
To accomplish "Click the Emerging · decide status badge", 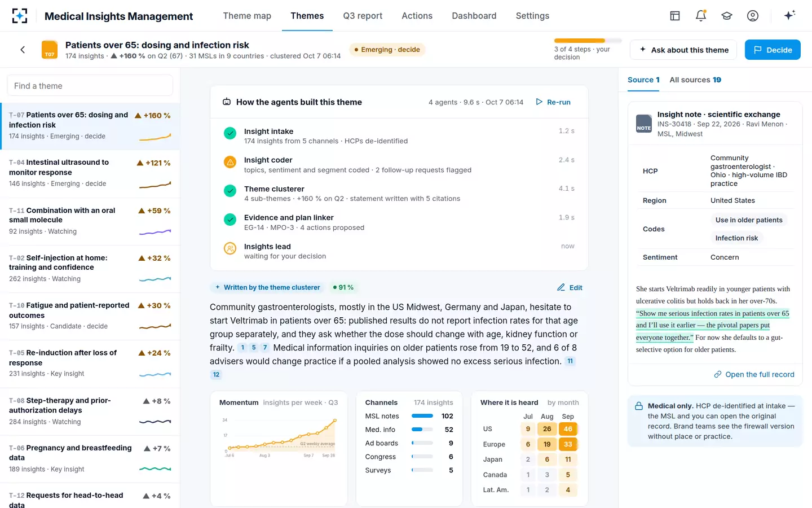I will 387,50.
